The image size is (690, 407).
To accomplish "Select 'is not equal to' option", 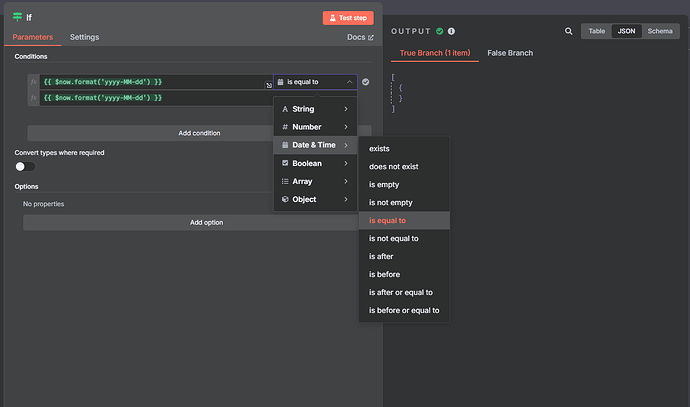I will pyautogui.click(x=404, y=238).
